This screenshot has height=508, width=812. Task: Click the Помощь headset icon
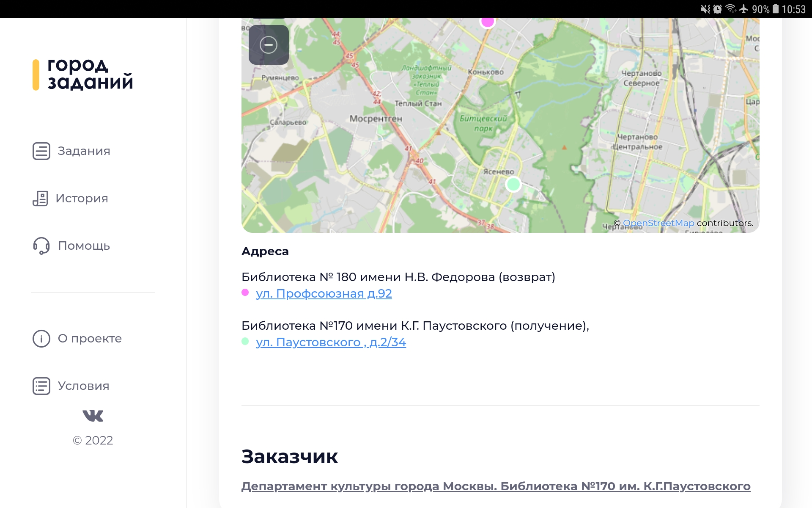[41, 246]
